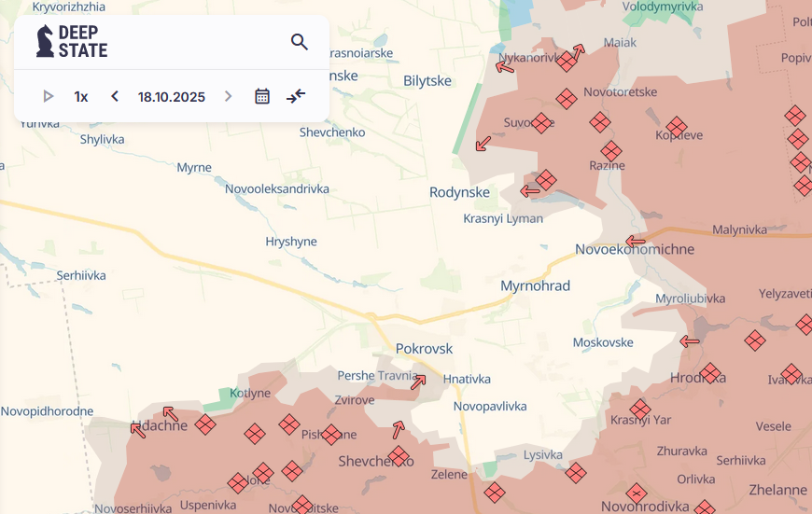
Task: Click the Uspenivka village label
Action: pos(208,505)
